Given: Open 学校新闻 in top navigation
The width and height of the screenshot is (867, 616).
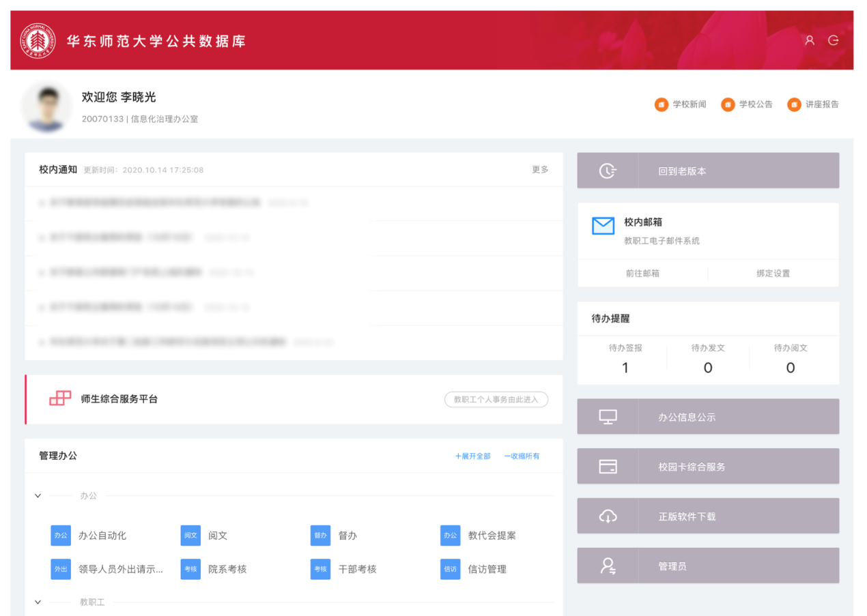Looking at the screenshot, I should click(x=681, y=104).
